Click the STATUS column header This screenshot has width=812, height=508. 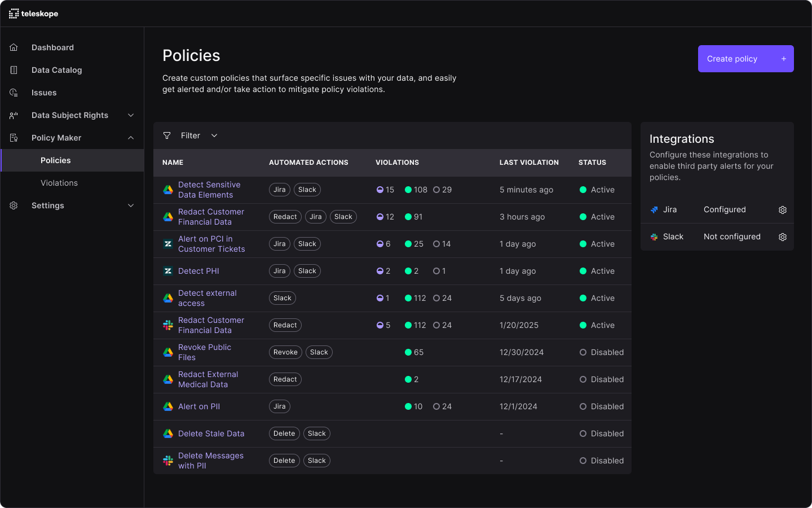[592, 163]
